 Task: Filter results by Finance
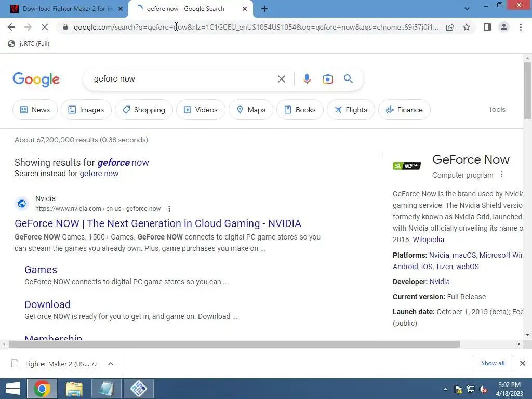(404, 110)
